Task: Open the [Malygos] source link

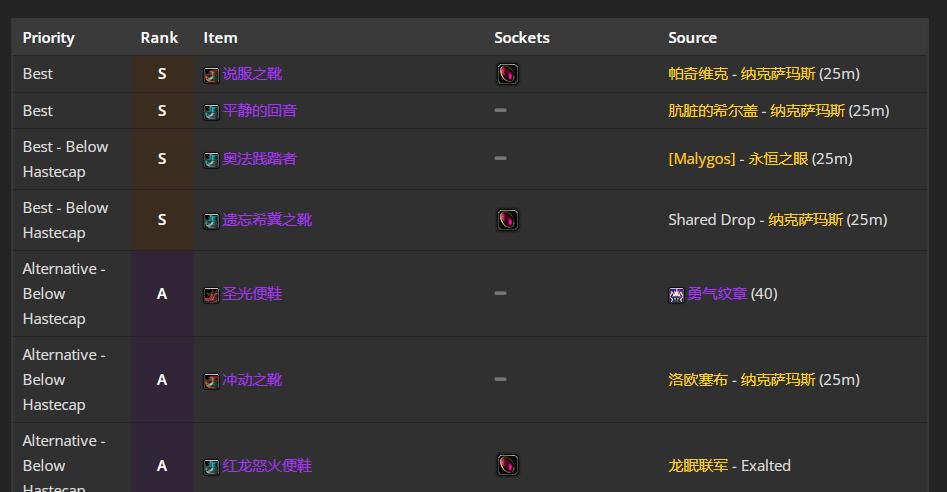Action: click(x=701, y=159)
